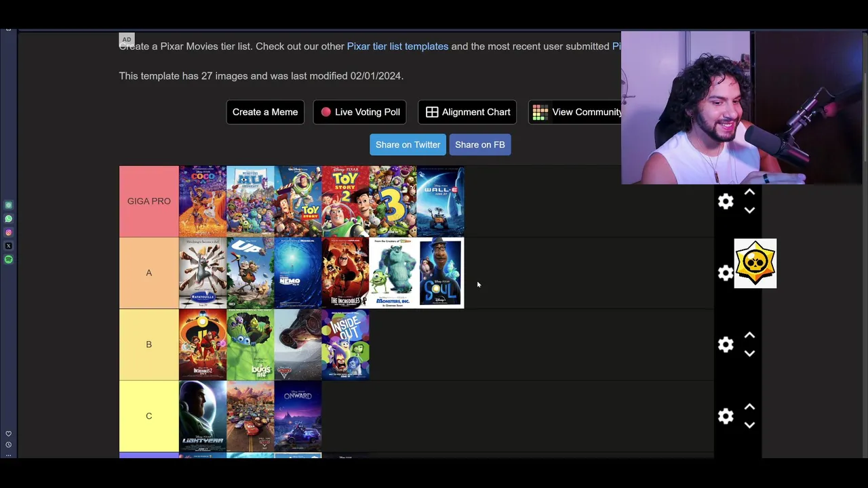Open Instagram in the browser sidebar
The width and height of the screenshot is (868, 488).
click(8, 232)
